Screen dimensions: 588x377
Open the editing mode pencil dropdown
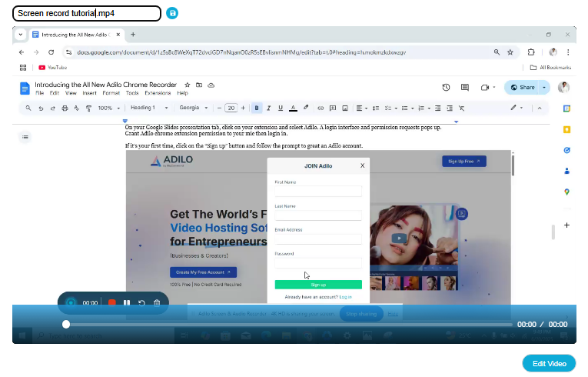(517, 108)
